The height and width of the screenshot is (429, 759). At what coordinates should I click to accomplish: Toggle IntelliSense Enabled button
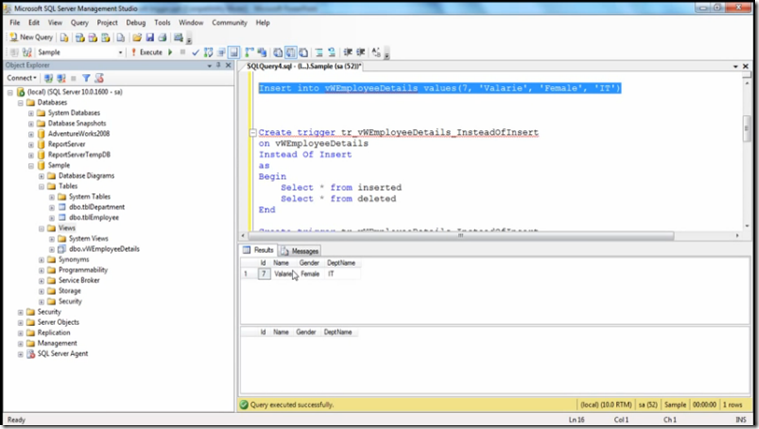pyautogui.click(x=234, y=52)
